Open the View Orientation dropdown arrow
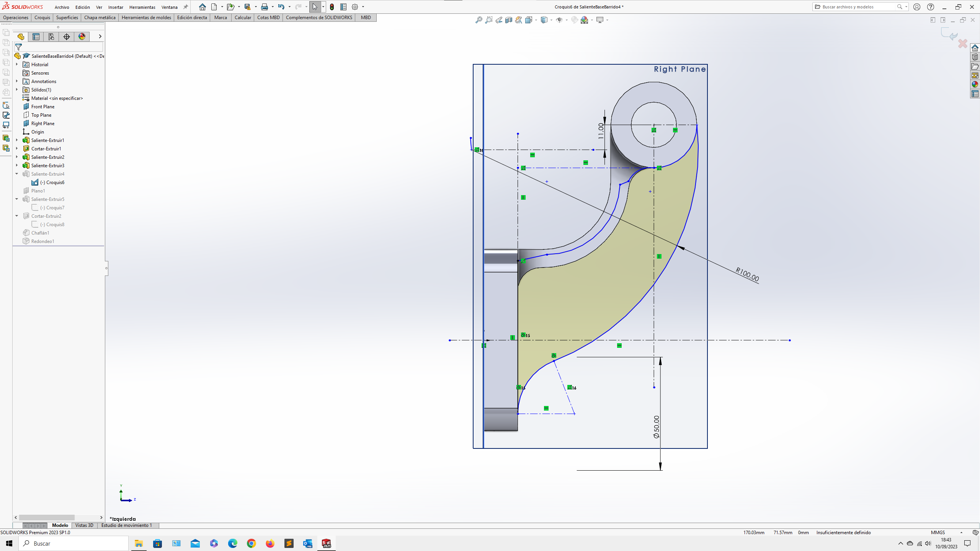The image size is (980, 551). click(x=536, y=20)
